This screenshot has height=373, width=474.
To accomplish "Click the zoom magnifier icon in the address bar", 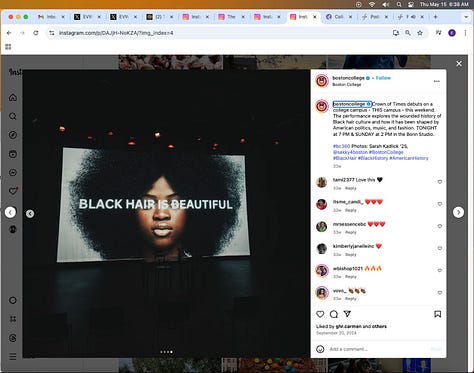I will [x=408, y=33].
